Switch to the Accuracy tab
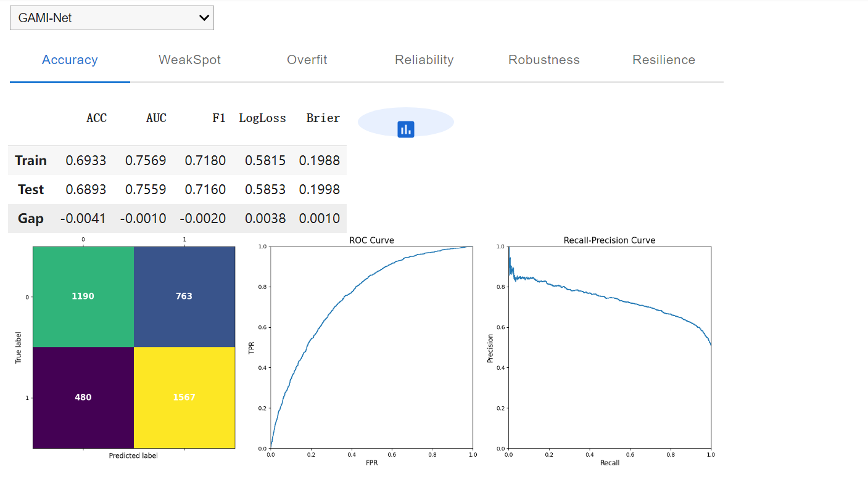This screenshot has width=868, height=477. click(70, 60)
